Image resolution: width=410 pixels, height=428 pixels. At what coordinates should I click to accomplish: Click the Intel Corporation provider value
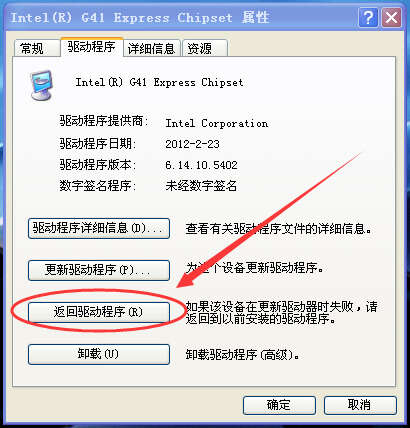pos(217,123)
